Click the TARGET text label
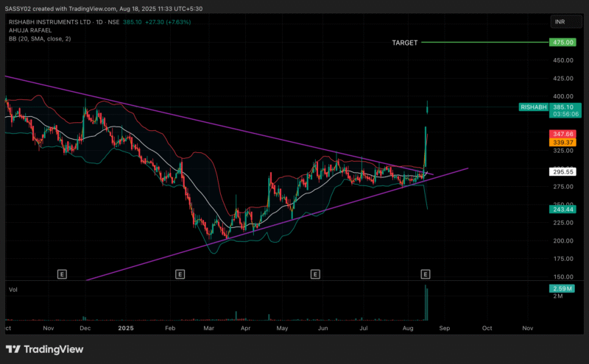 pyautogui.click(x=404, y=43)
